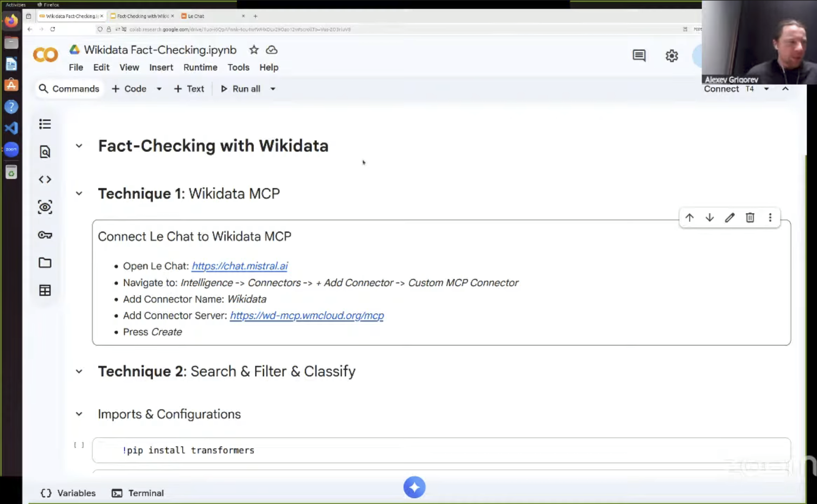This screenshot has width=817, height=504.
Task: Toggle header visibility with the caret button
Action: tap(785, 89)
